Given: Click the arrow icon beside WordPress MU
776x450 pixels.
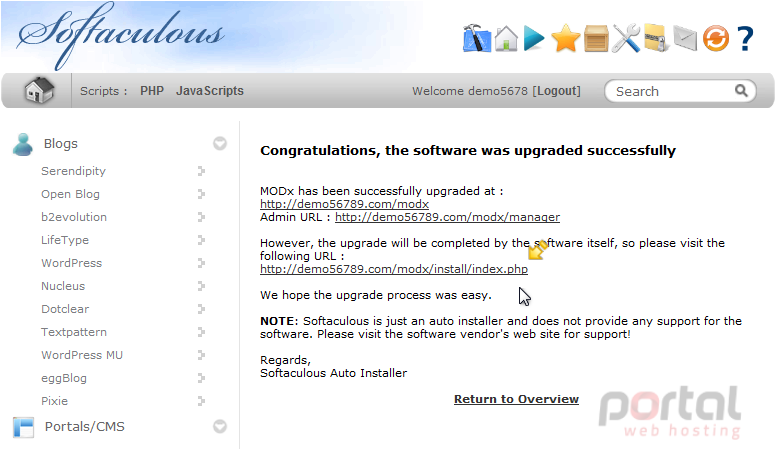Looking at the screenshot, I should 201,355.
